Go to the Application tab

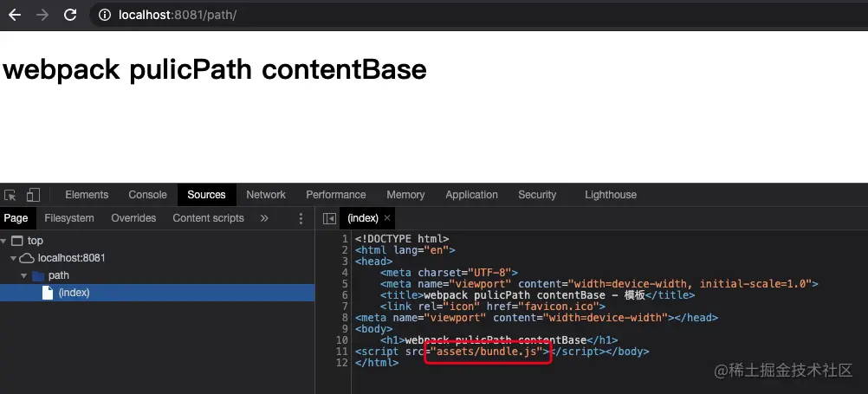pos(471,195)
